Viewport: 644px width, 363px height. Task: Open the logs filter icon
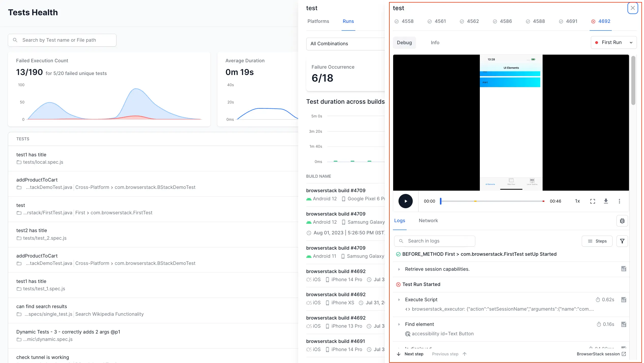pyautogui.click(x=622, y=241)
